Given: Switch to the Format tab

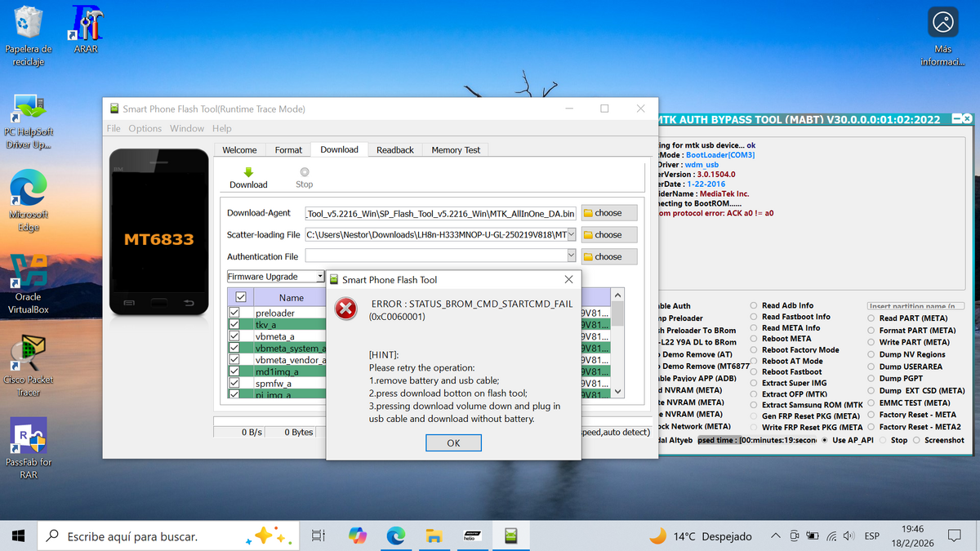Looking at the screenshot, I should point(288,150).
